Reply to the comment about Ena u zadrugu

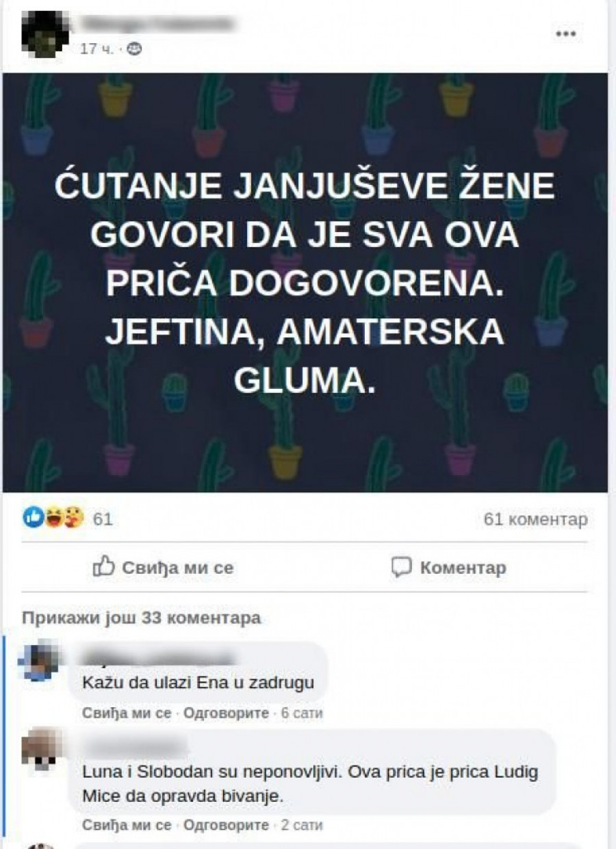click(226, 713)
